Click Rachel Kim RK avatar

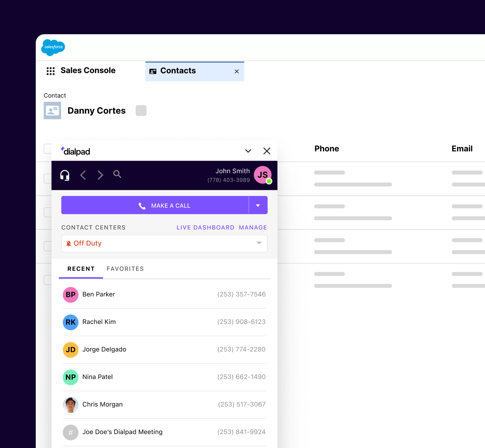coord(71,322)
